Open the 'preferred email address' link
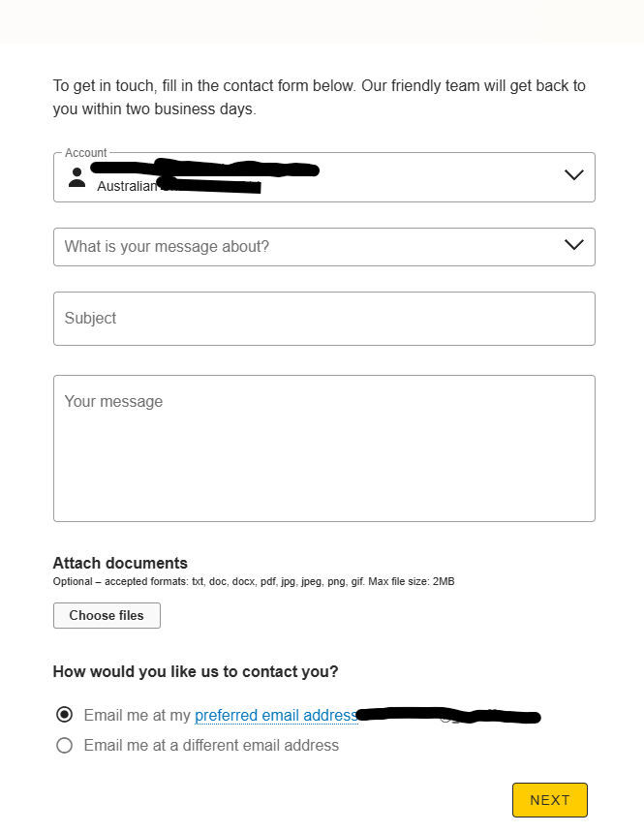This screenshot has width=644, height=833. (x=276, y=716)
